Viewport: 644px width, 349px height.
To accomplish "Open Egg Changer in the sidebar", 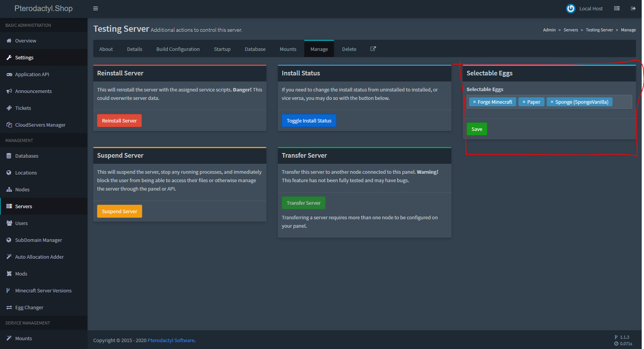I will [x=29, y=308].
